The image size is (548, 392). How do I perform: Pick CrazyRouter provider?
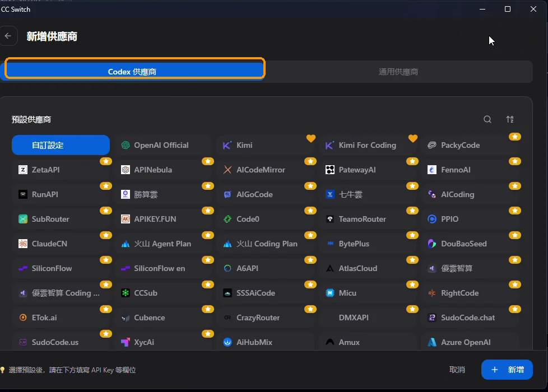point(266,318)
